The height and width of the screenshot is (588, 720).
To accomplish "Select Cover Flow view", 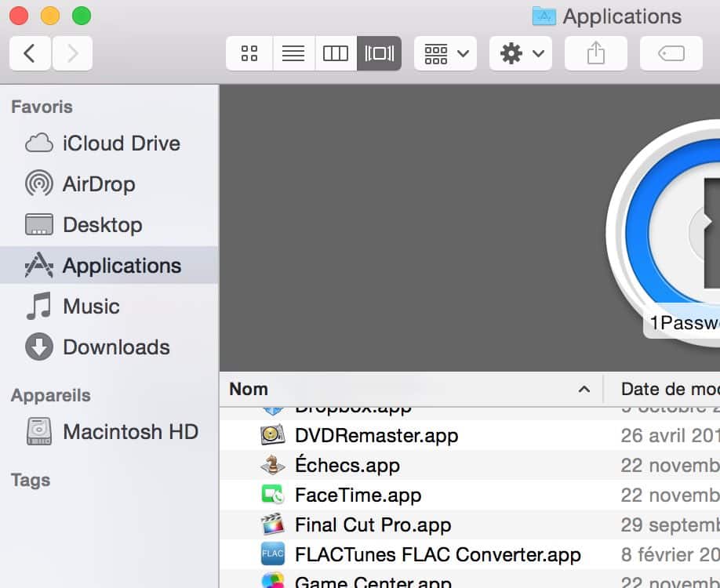I will pos(380,54).
